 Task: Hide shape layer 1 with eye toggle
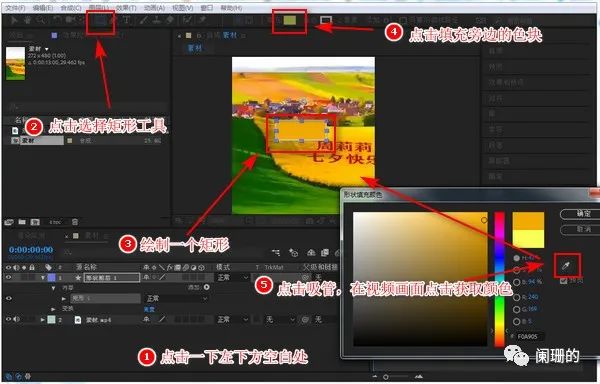click(x=8, y=277)
